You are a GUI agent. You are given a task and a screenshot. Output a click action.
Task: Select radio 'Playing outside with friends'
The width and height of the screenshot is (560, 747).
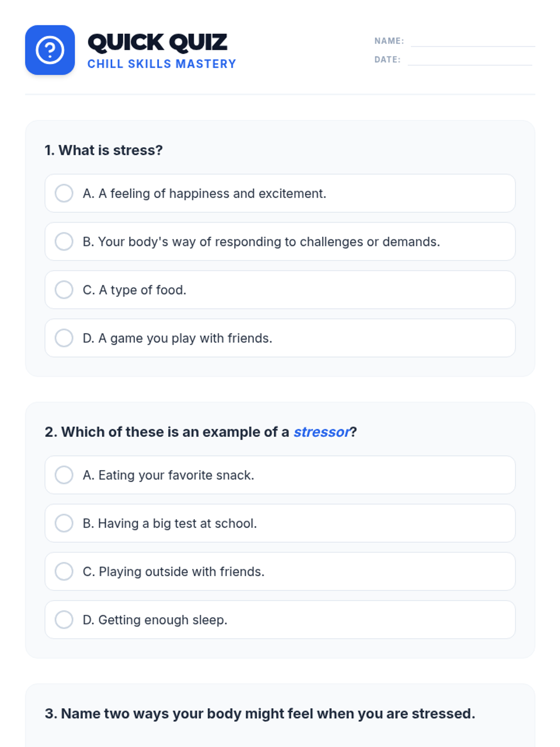click(64, 571)
